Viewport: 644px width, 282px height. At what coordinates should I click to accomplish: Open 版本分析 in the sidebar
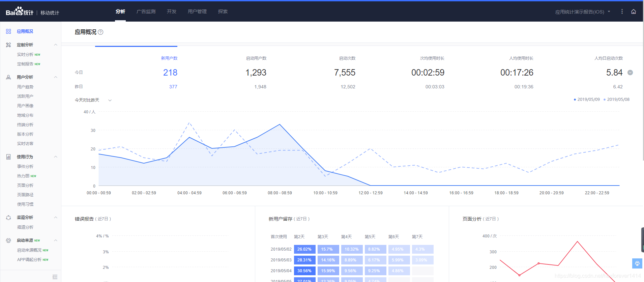click(x=25, y=134)
